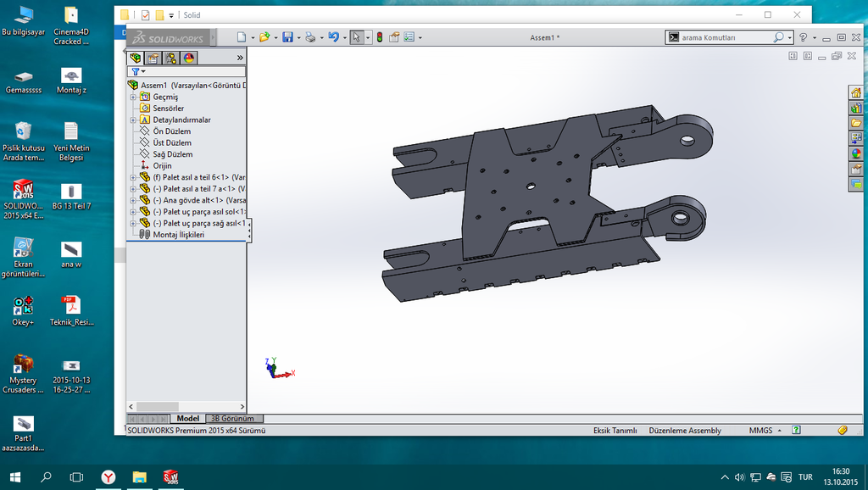
Task: Click the New document icon
Action: click(x=242, y=37)
